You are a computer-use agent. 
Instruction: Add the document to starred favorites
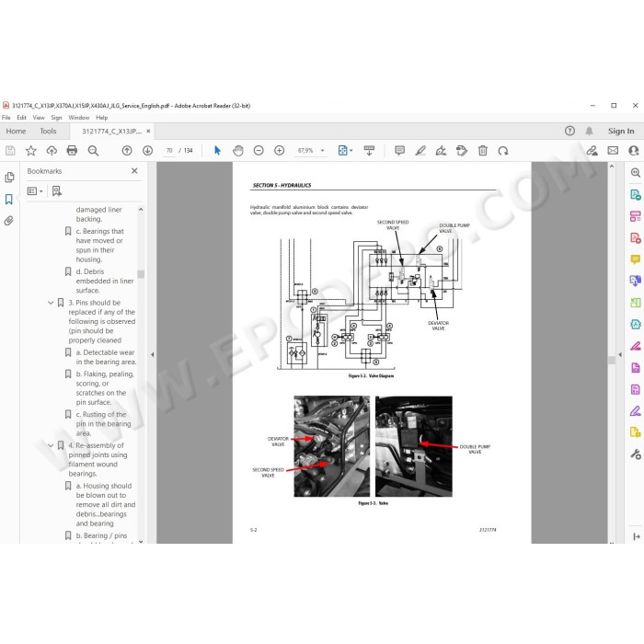pos(30,151)
